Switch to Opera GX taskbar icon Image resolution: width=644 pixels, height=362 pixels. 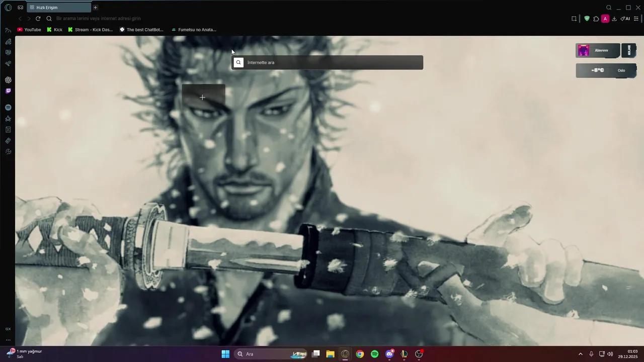point(345,354)
